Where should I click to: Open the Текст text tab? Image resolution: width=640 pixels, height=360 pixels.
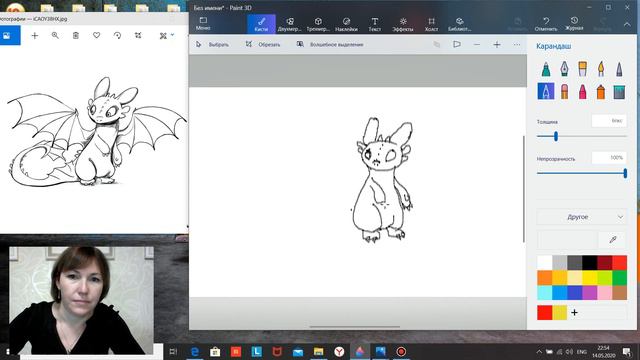pyautogui.click(x=374, y=24)
